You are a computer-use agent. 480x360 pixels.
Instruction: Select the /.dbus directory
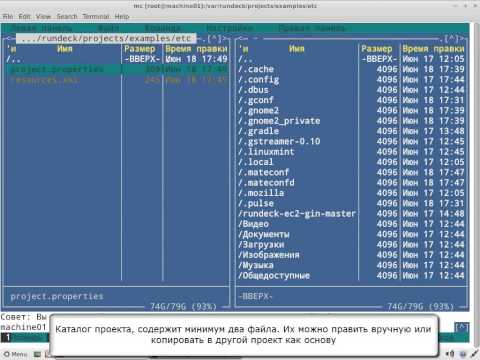pos(352,90)
